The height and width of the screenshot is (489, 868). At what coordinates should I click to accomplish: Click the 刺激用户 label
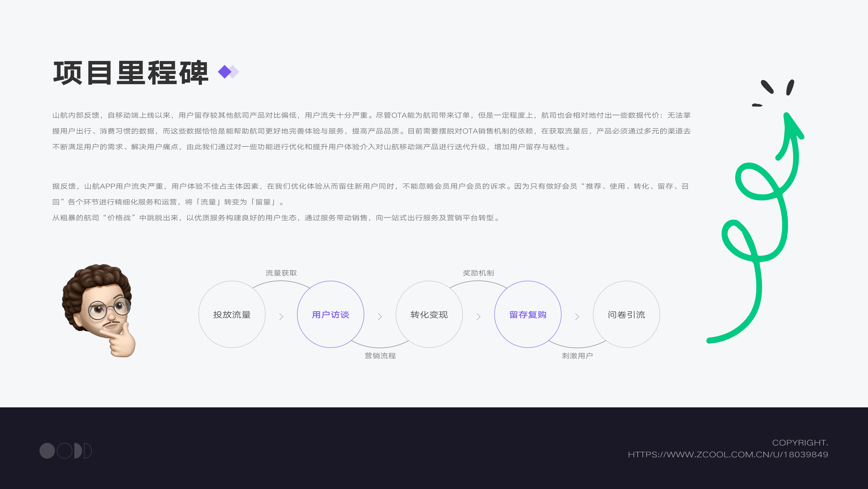coord(577,356)
